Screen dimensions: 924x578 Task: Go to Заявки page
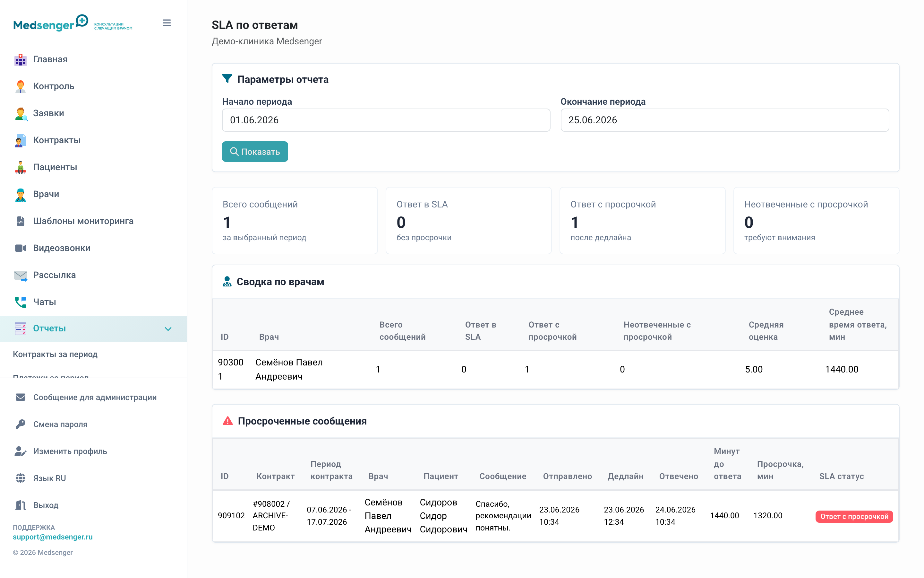pyautogui.click(x=48, y=113)
